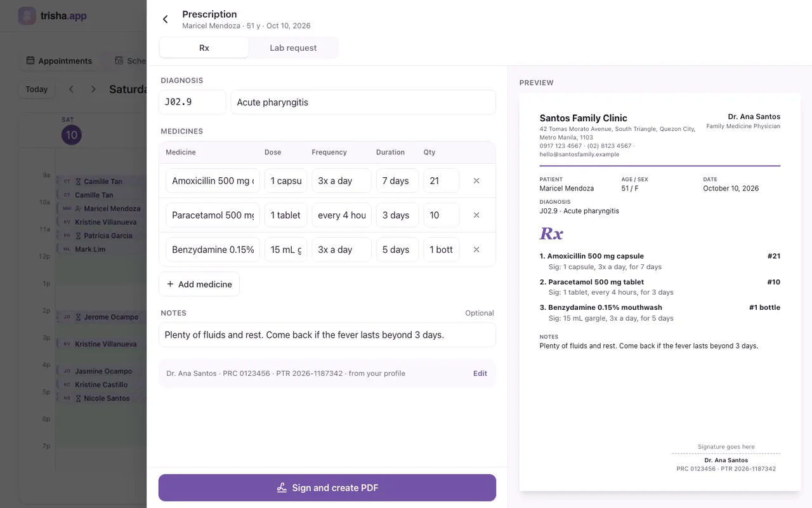This screenshot has width=812, height=508.
Task: Remove the Benzydamine mouthwash row
Action: (x=476, y=250)
